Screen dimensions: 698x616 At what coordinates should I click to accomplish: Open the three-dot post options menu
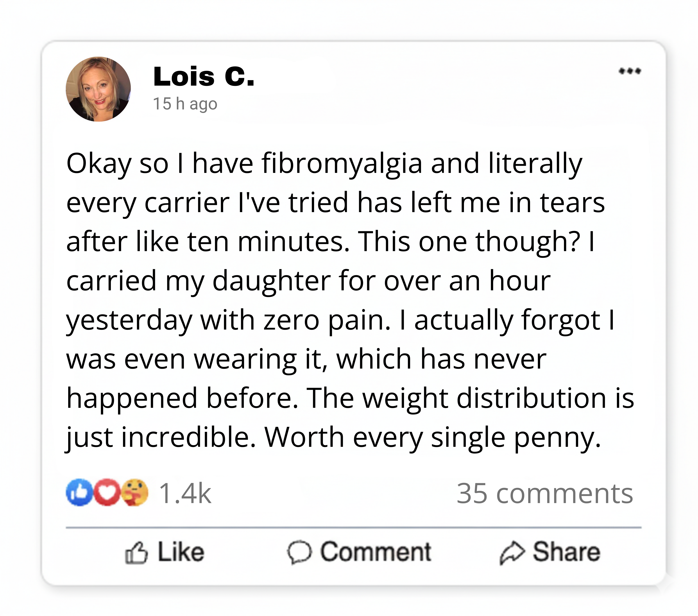coord(630,71)
